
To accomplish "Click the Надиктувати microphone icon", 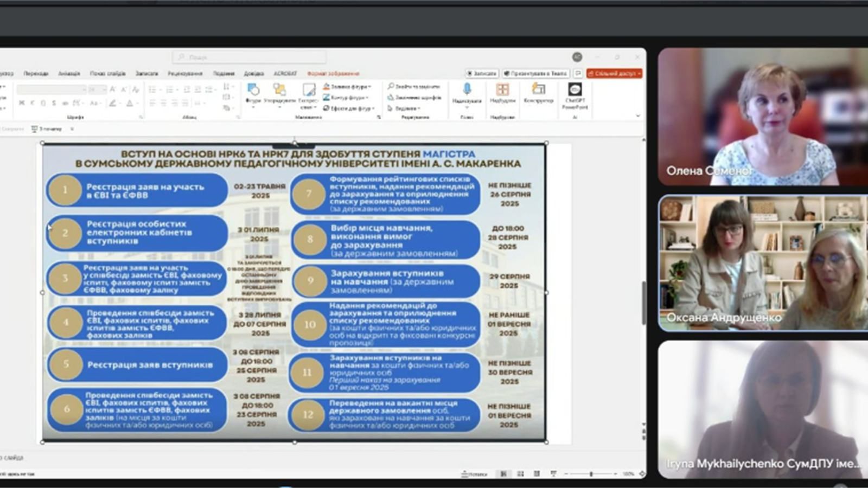I will click(x=467, y=89).
